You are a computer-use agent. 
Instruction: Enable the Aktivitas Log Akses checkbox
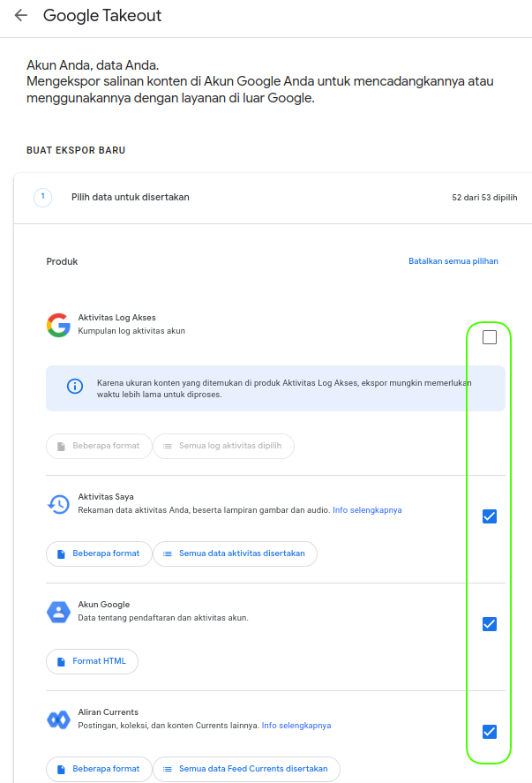(x=490, y=337)
